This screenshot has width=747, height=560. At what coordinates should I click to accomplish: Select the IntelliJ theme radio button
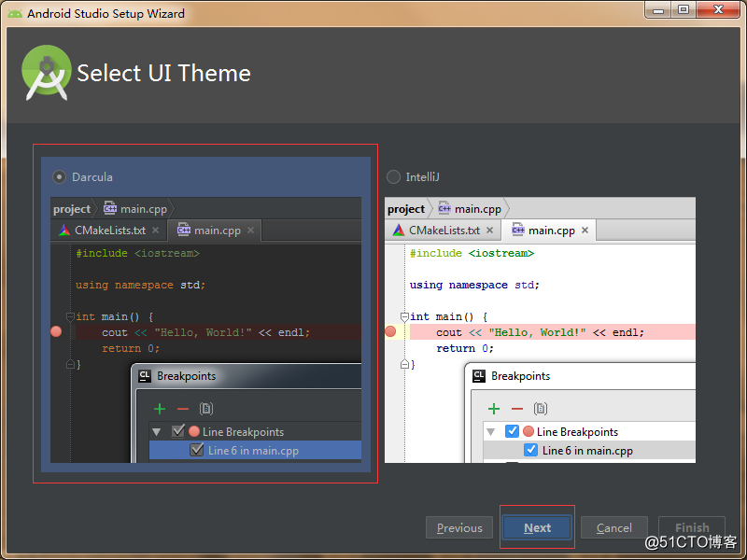pos(393,177)
